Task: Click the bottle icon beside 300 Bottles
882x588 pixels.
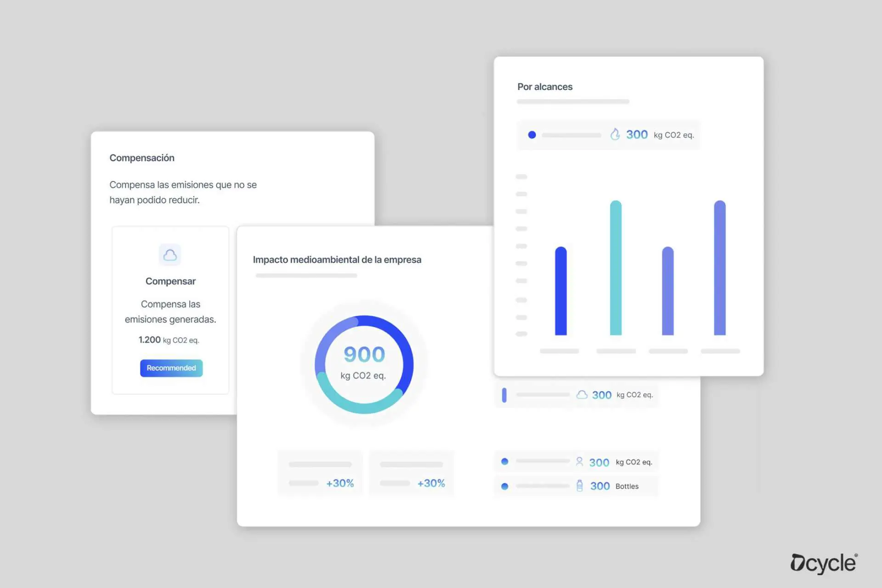Action: click(579, 486)
